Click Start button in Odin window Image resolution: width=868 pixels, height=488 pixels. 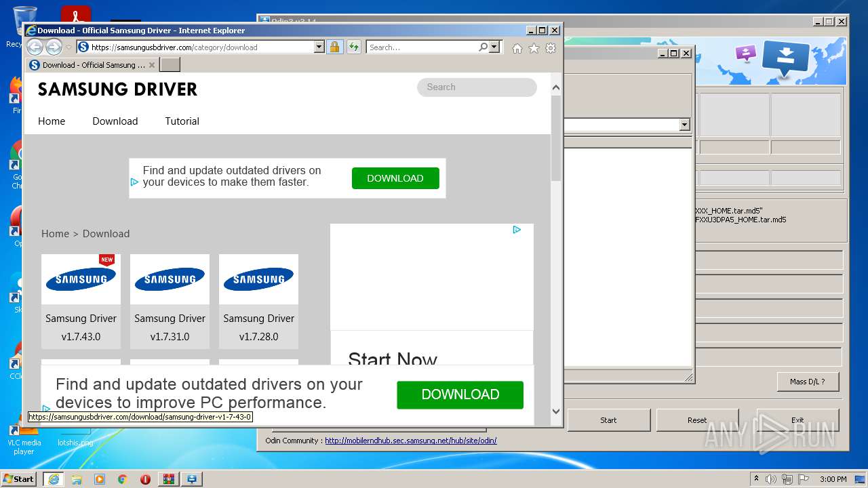[608, 420]
